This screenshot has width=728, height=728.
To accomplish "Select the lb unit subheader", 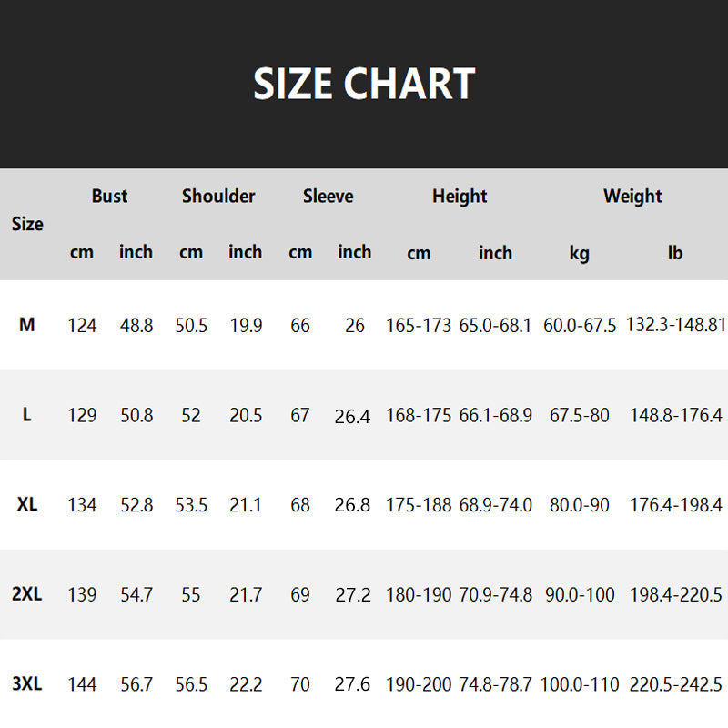I will click(x=674, y=253).
